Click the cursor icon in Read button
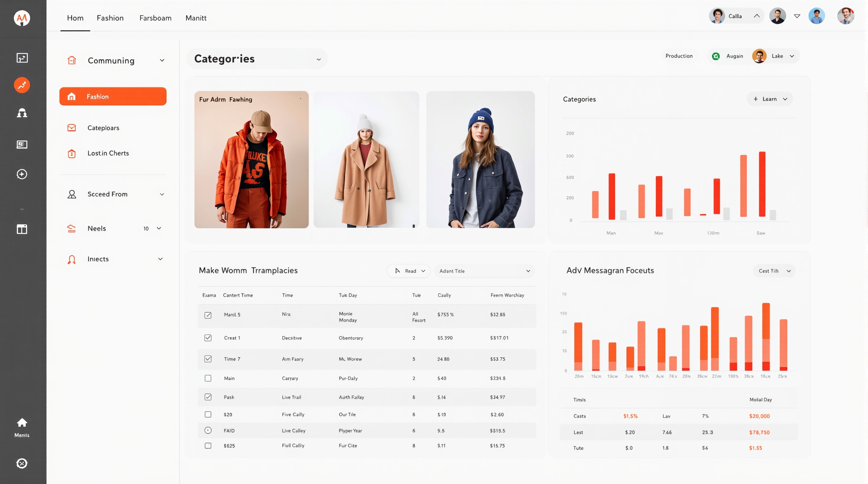This screenshot has width=868, height=484. pyautogui.click(x=397, y=271)
